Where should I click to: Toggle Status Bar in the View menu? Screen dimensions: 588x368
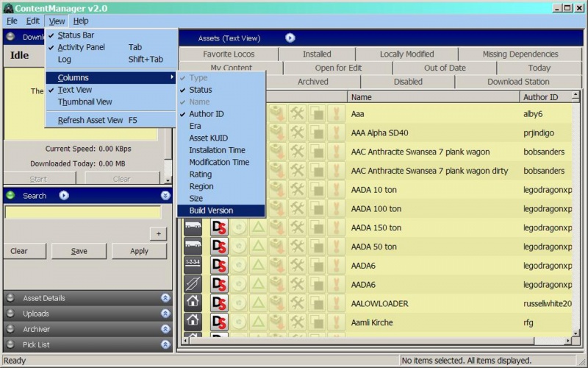(x=111, y=35)
